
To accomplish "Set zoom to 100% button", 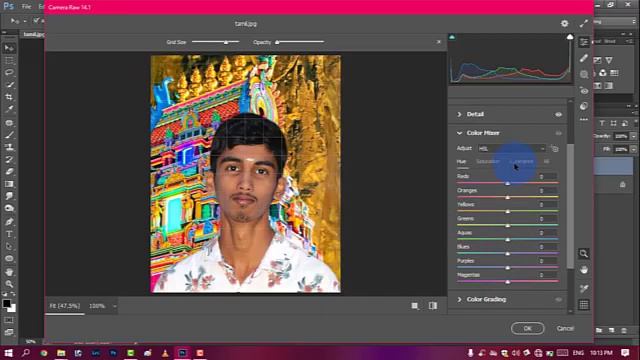I will click(97, 306).
